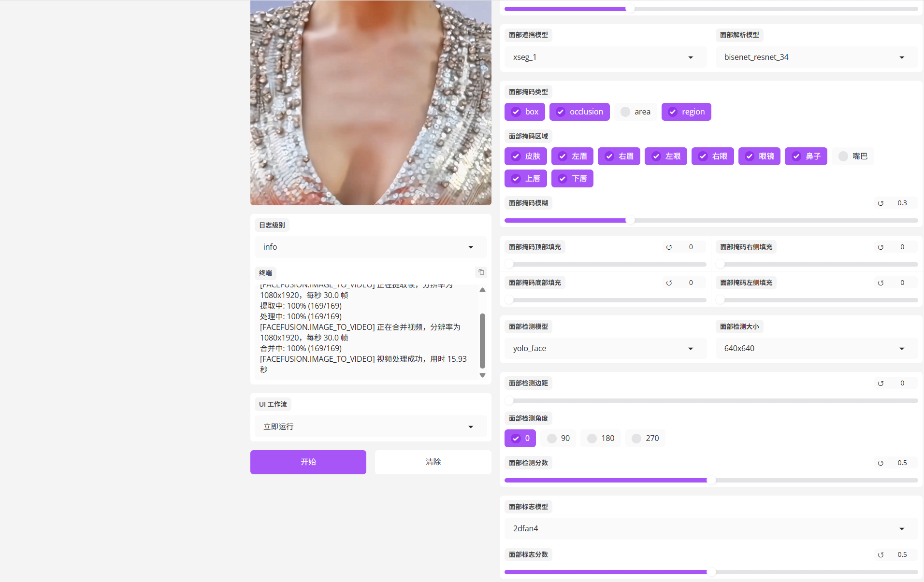Screen dimensions: 924x582
Task: Reset 面部掩码底部填充 using its reset icon
Action: click(x=669, y=283)
